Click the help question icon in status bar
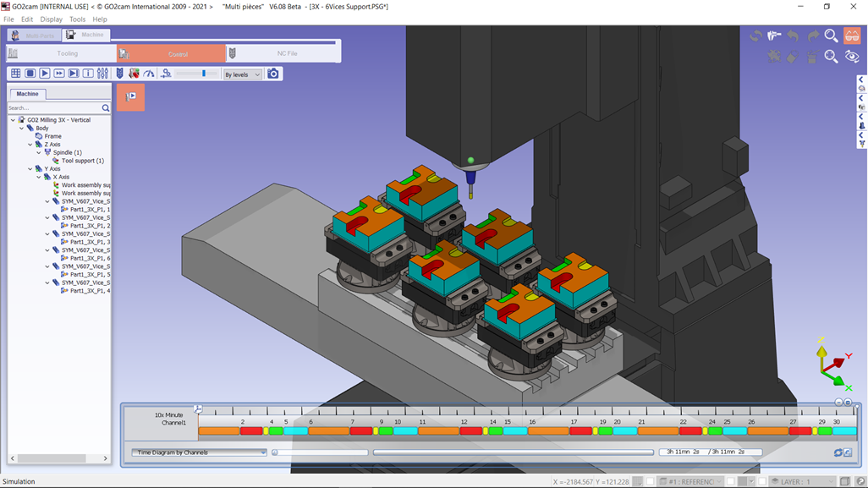This screenshot has width=868, height=488. coord(861,481)
